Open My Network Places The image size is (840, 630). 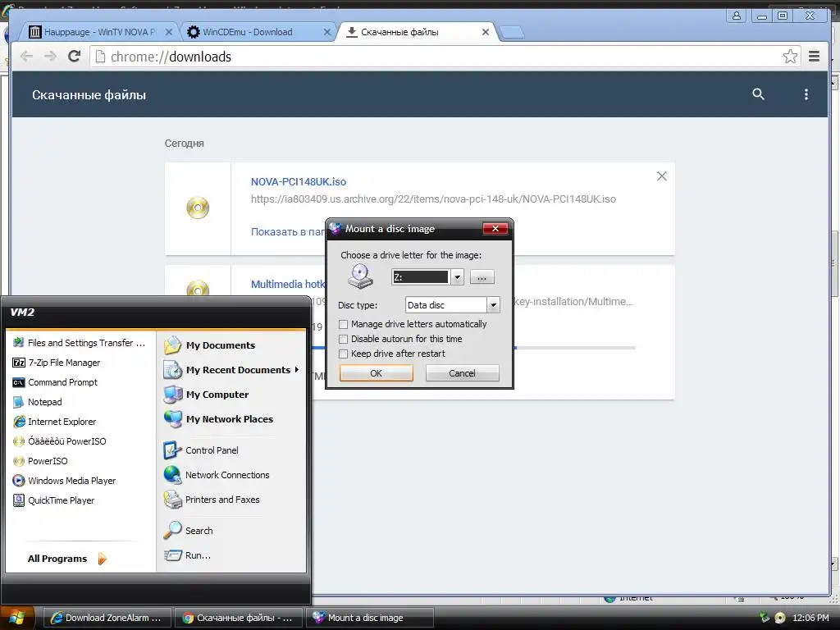point(218,419)
